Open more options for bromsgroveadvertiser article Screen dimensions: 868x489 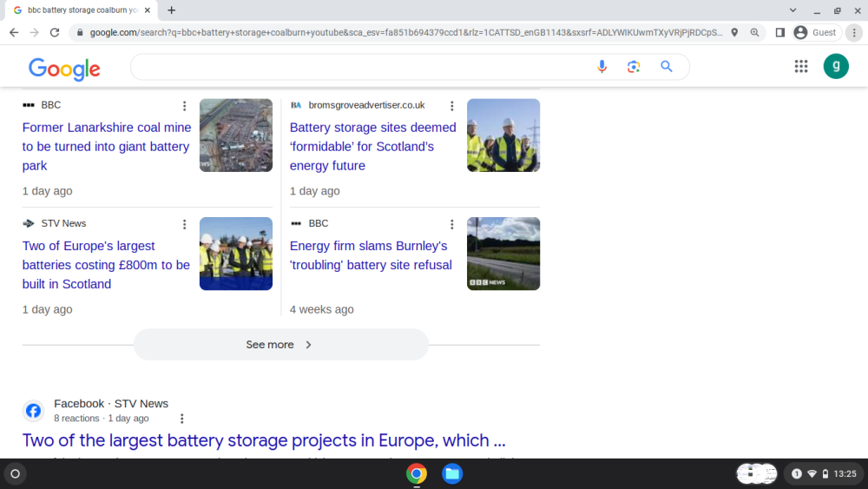(451, 106)
